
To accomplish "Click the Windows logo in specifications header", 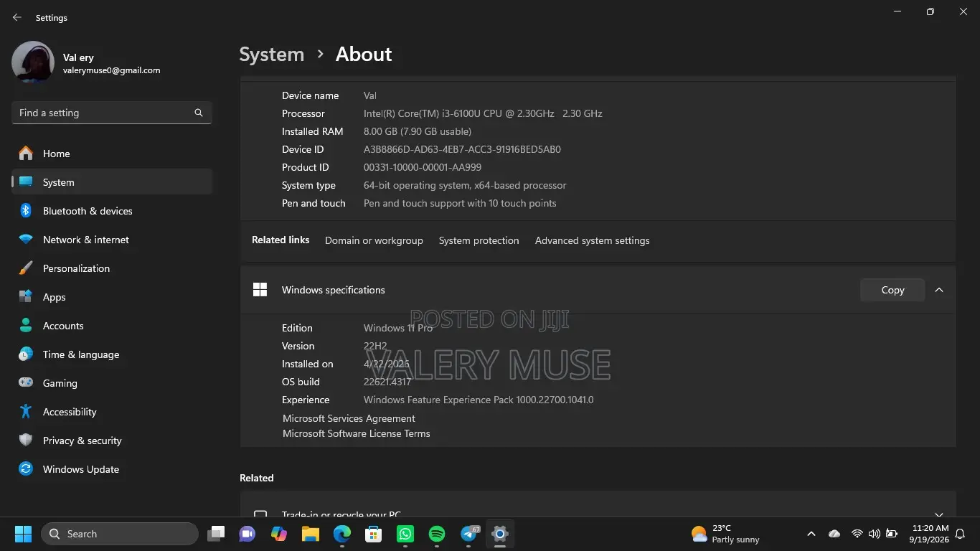I will 260,290.
